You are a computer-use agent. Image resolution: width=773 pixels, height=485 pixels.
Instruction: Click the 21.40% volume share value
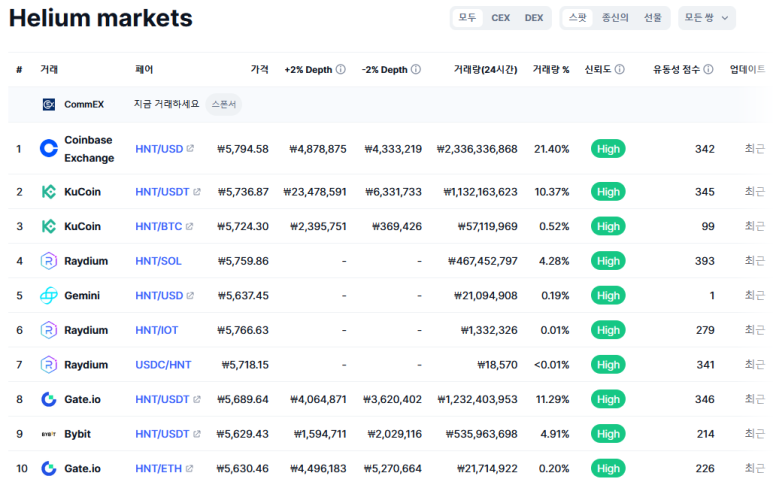pyautogui.click(x=552, y=149)
